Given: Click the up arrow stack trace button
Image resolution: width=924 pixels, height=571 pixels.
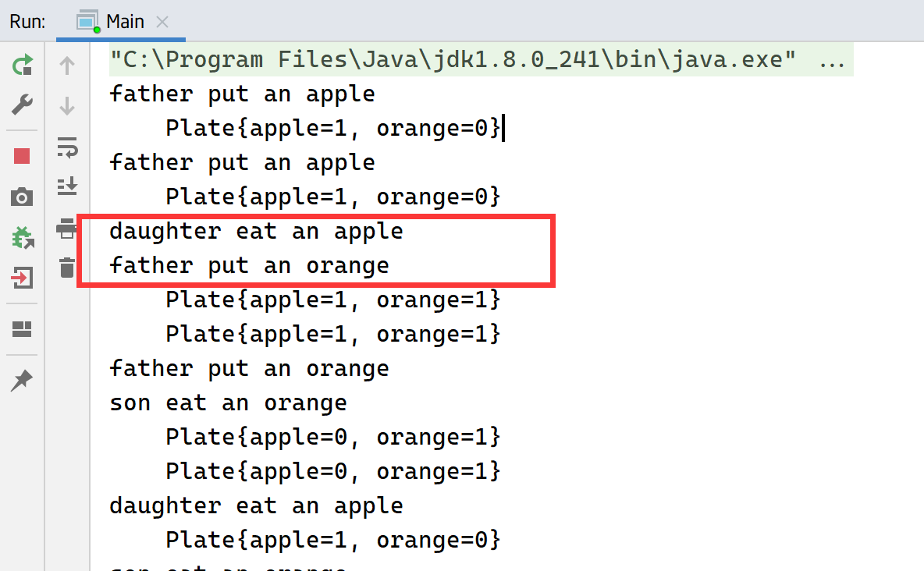Looking at the screenshot, I should 67,66.
